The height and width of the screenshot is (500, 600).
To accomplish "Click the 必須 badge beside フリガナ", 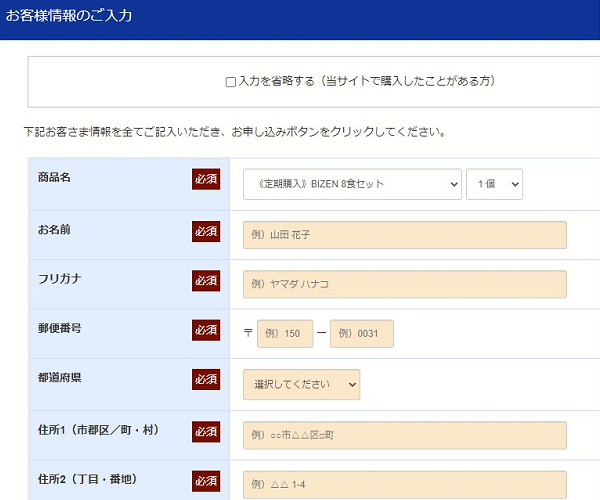I will 206,280.
